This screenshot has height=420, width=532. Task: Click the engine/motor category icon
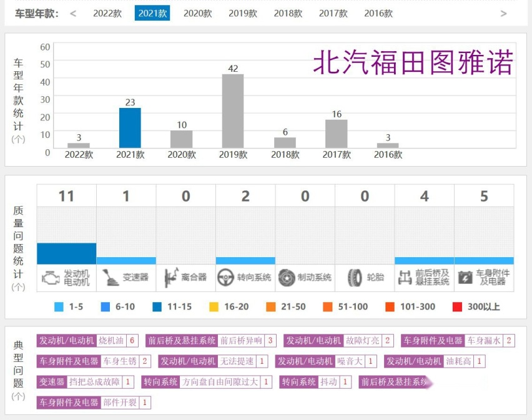click(x=51, y=278)
